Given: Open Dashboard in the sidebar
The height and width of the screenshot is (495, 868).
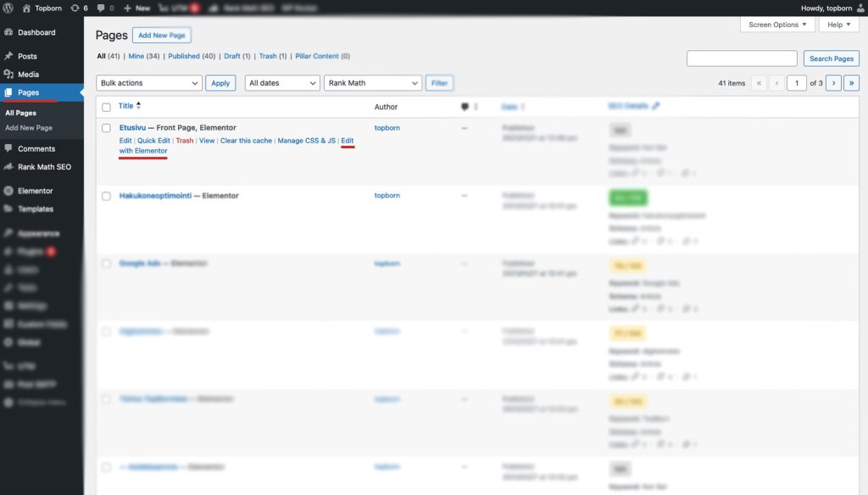Looking at the screenshot, I should point(36,32).
